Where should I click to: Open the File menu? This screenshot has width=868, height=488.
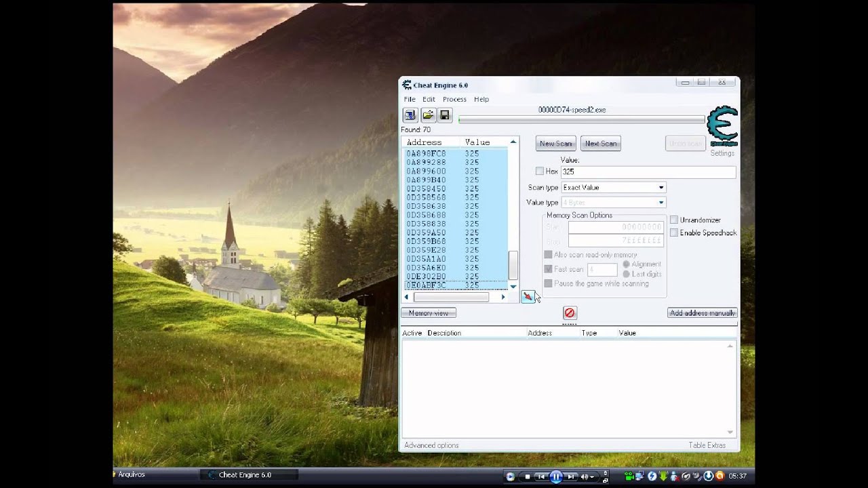coord(410,99)
